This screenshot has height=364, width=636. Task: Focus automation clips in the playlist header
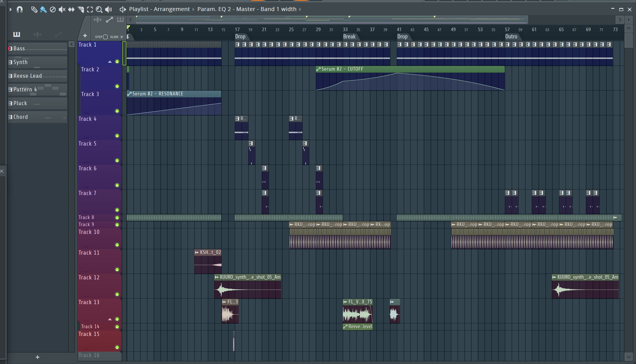click(x=110, y=20)
